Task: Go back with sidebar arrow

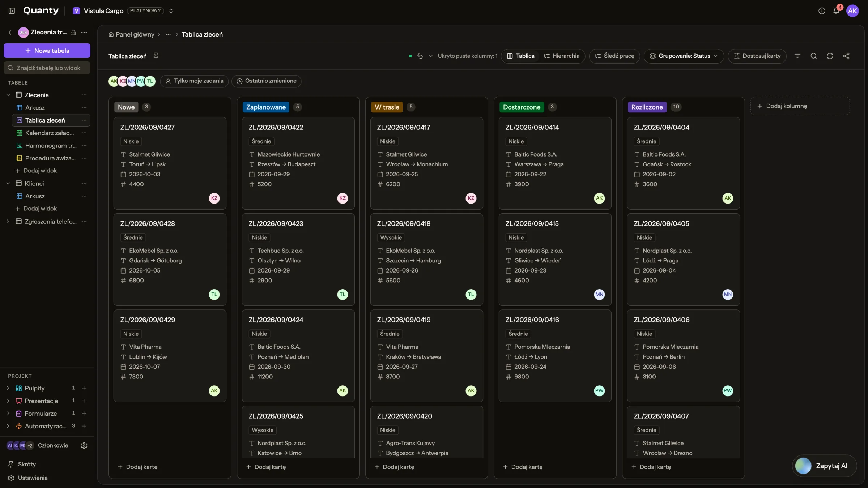Action: (x=10, y=33)
